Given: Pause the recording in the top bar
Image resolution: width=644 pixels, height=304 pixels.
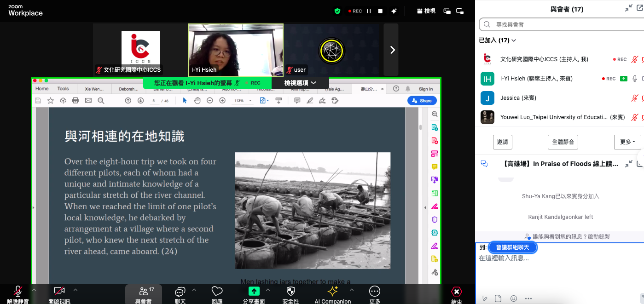Looking at the screenshot, I should click(x=369, y=11).
